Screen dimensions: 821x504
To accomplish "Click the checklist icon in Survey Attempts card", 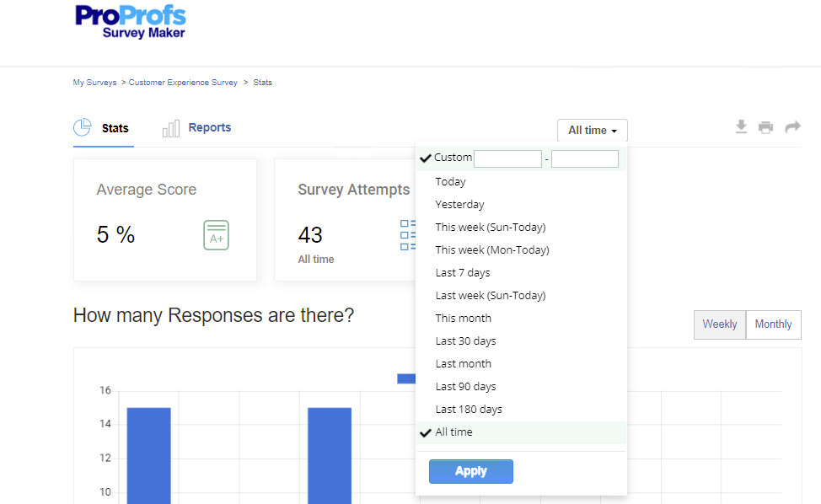I will click(408, 235).
